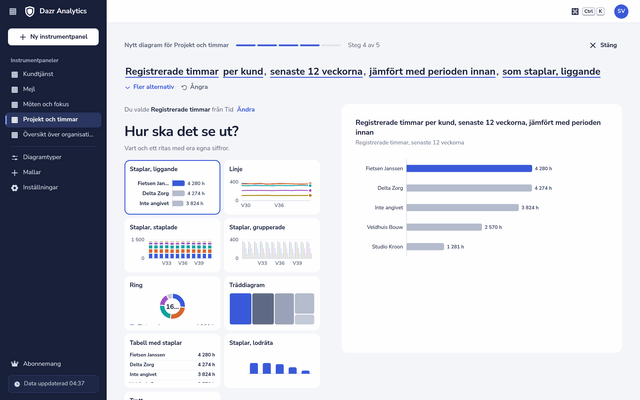
Task: Click the '4 280 h' value in preview
Action: coord(543,169)
